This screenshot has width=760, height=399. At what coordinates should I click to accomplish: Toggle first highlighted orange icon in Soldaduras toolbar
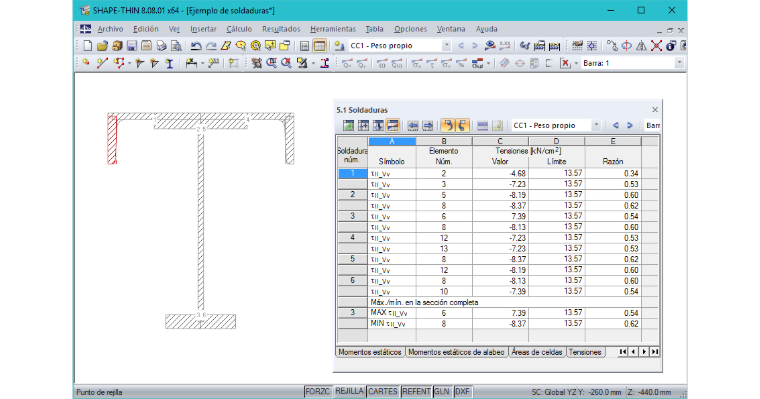[448, 126]
